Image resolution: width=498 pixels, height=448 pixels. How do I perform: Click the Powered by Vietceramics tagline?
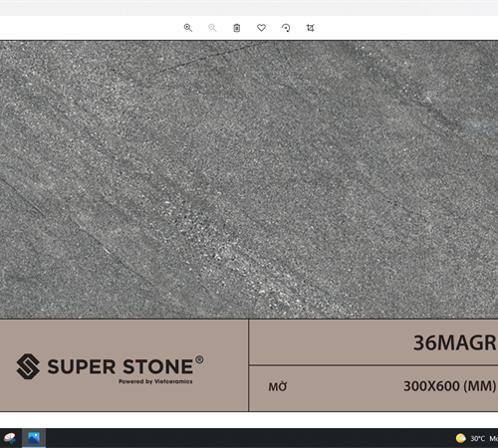coord(155,381)
